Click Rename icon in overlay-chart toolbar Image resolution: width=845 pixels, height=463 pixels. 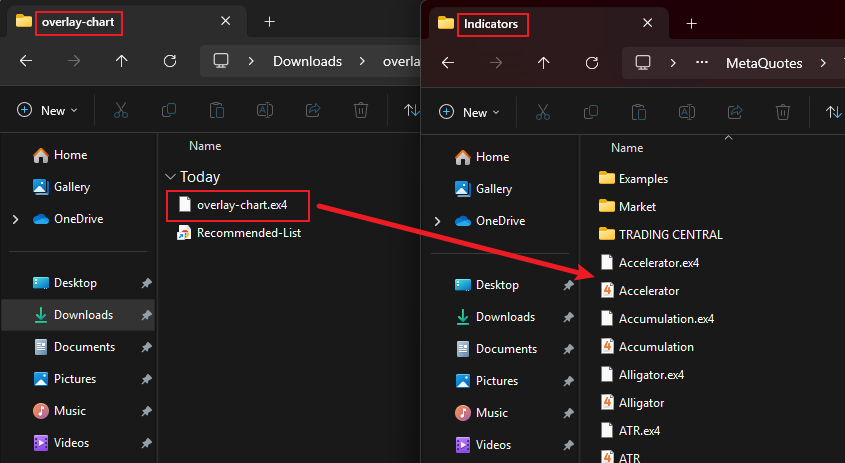[x=265, y=110]
